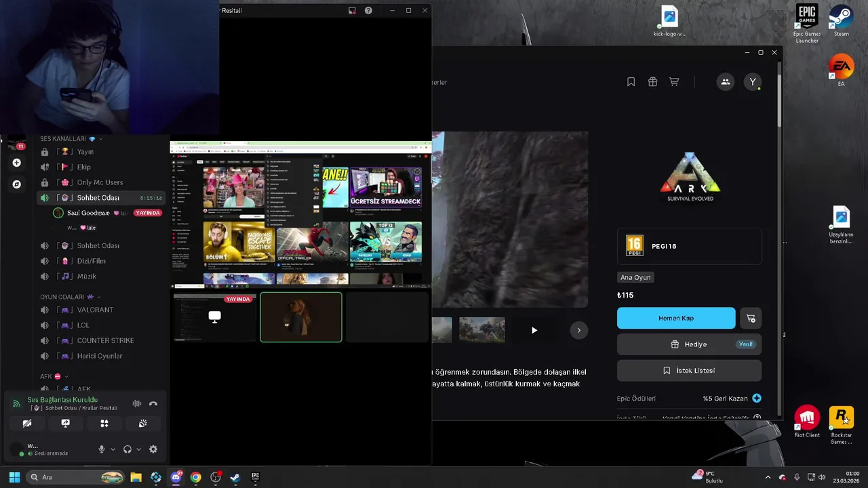Screen dimensions: 868x488
Task: Open Epic Games Launcher desktop shortcut
Action: pos(807,24)
